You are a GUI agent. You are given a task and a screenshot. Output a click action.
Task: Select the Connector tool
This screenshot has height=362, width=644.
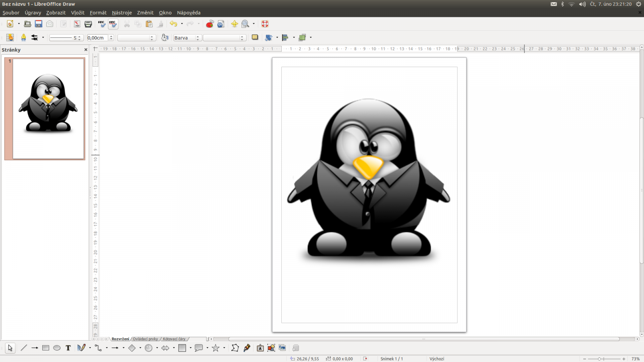[98, 348]
